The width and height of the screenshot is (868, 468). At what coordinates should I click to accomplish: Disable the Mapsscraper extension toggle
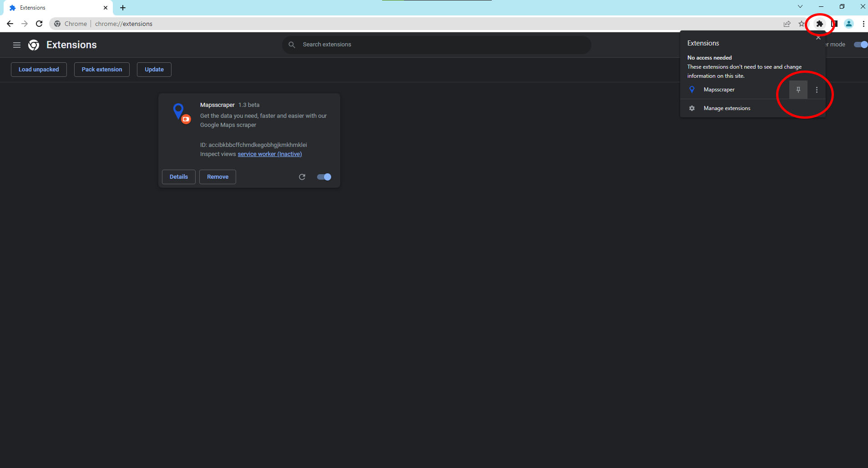click(x=324, y=177)
